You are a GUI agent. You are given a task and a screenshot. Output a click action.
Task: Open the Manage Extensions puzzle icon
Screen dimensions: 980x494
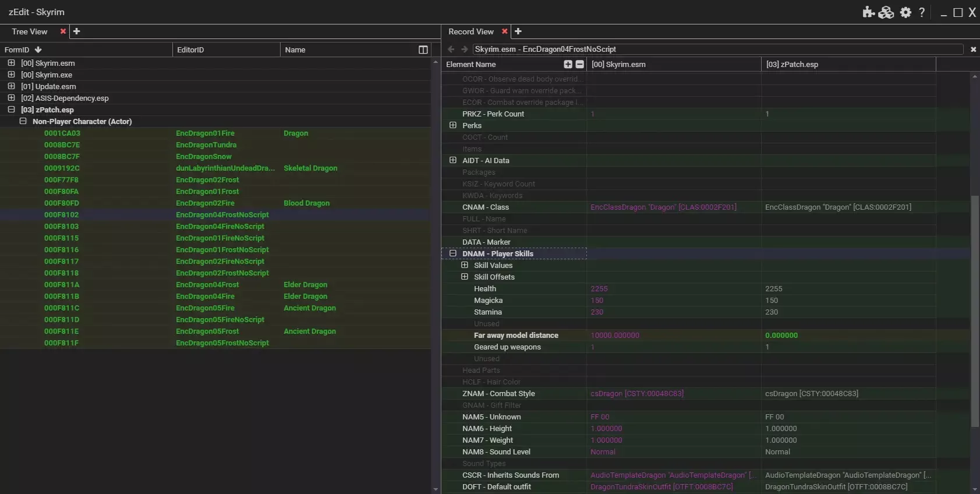coord(869,12)
